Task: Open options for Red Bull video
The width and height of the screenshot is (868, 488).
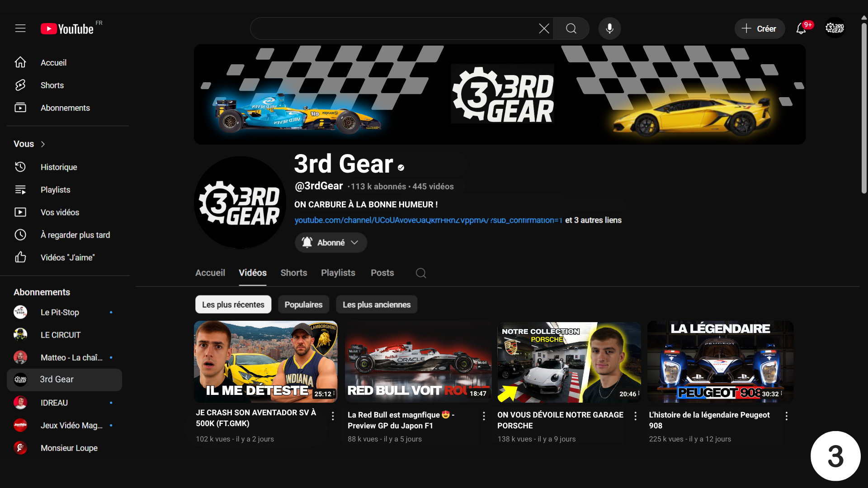Action: tap(484, 416)
